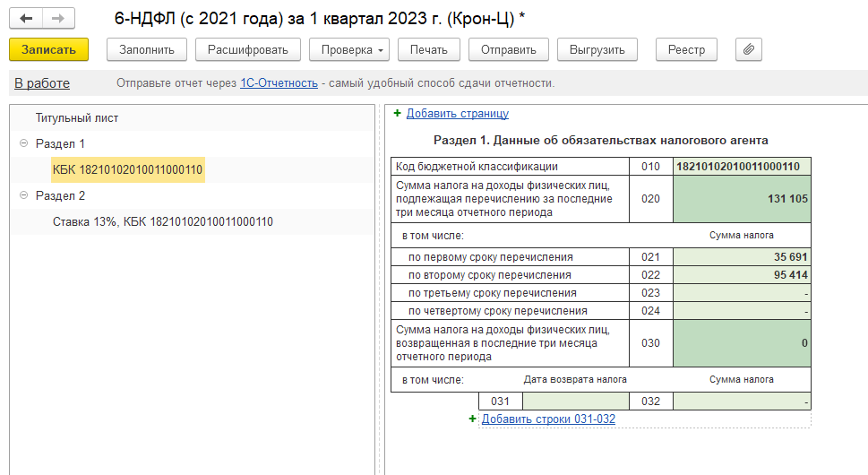Collapse the Раздел 1 tree node
Viewport: 868px width, 475px height.
tap(23, 143)
